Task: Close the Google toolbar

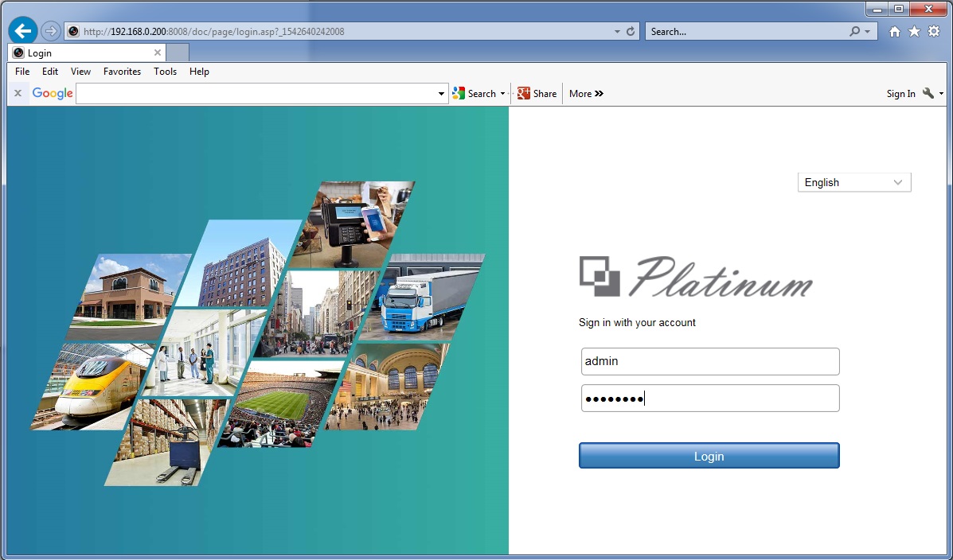Action: point(18,94)
